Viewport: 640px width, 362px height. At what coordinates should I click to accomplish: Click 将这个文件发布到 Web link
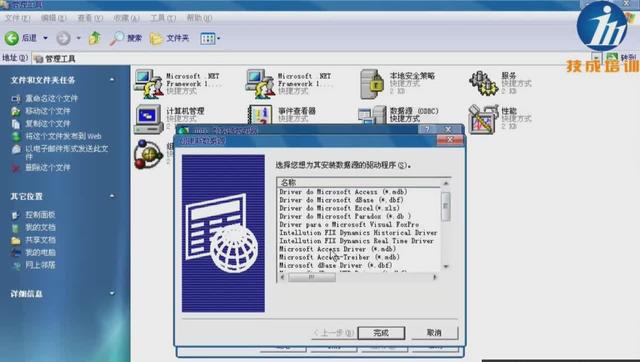point(63,136)
